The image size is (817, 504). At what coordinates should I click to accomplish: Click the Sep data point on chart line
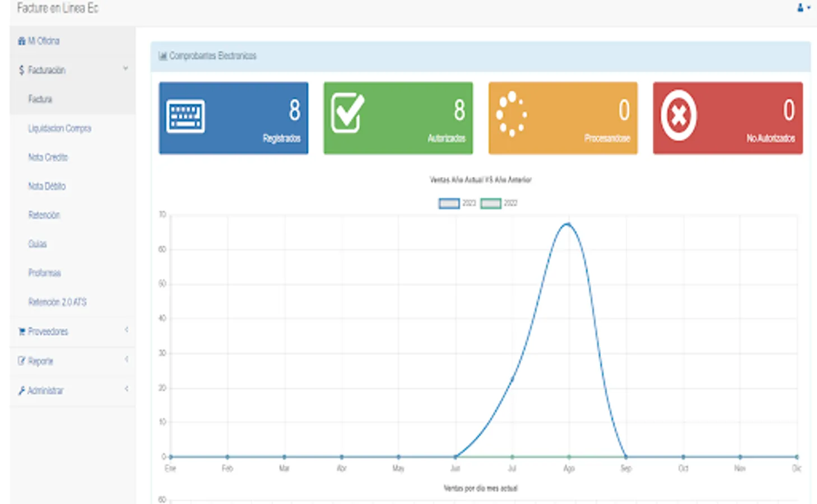(626, 457)
